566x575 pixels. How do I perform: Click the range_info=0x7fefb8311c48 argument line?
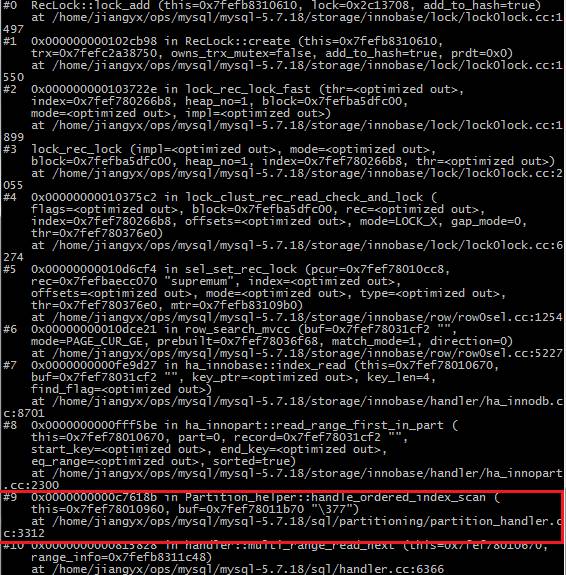click(x=121, y=557)
